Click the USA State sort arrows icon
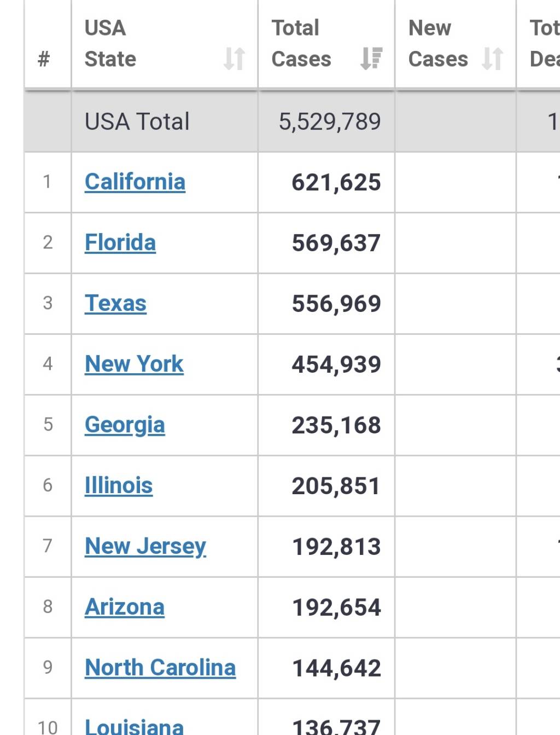Image resolution: width=560 pixels, height=735 pixels. (234, 59)
